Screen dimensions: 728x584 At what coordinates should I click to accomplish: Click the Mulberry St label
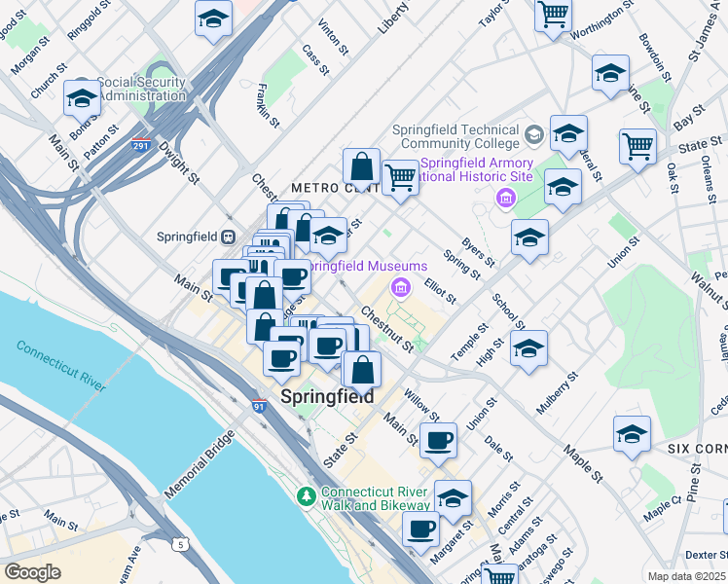[x=557, y=392]
